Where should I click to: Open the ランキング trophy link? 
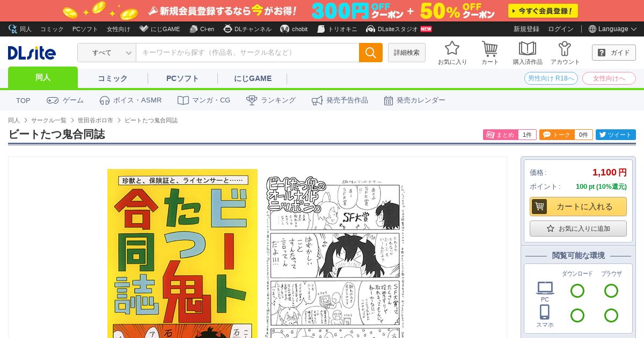271,100
